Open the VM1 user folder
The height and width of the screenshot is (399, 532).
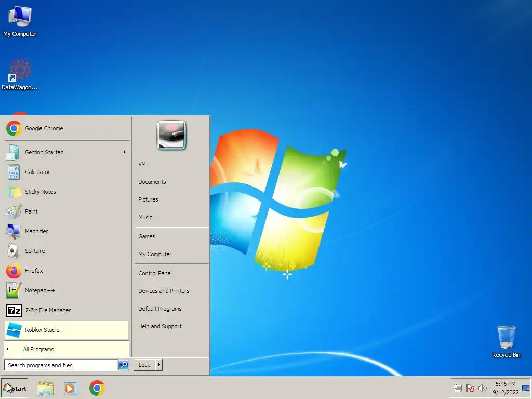click(143, 164)
